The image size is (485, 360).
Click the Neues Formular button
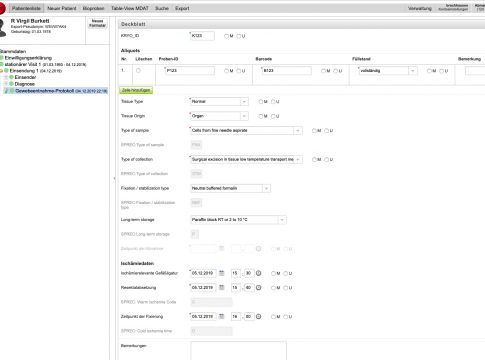[x=97, y=23]
